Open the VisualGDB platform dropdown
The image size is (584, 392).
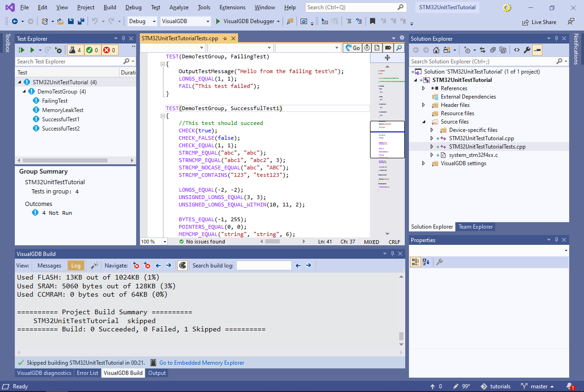pyautogui.click(x=186, y=21)
